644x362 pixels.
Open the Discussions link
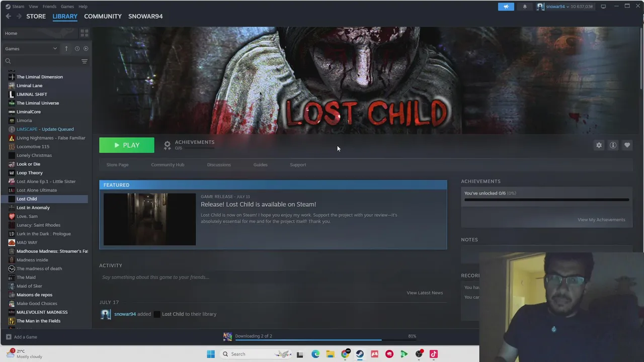tap(219, 165)
